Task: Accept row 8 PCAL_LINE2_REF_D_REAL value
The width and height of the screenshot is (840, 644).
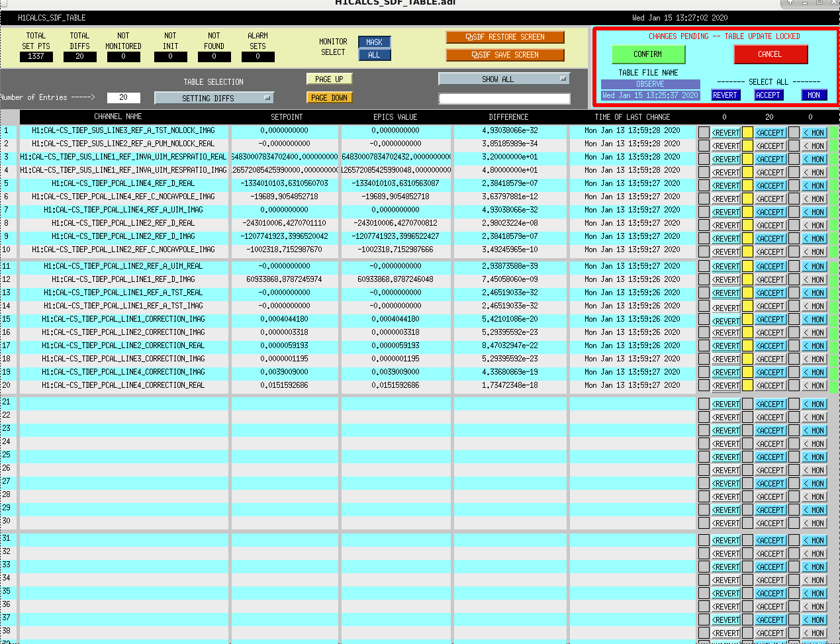Action: click(770, 225)
